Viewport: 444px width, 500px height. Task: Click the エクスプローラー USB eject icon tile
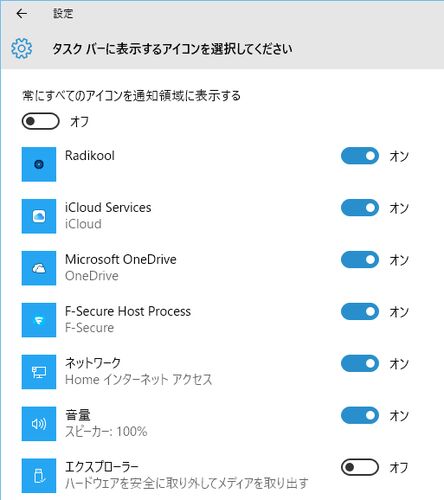(x=39, y=476)
